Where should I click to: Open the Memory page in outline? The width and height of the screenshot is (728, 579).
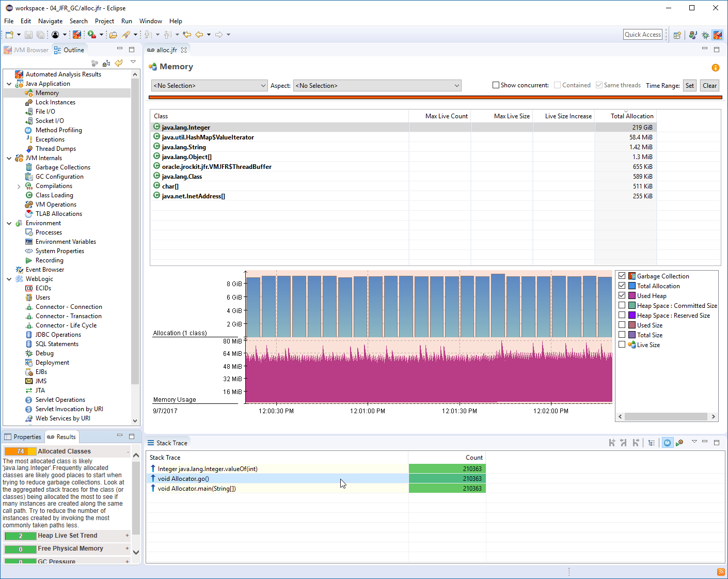click(47, 93)
